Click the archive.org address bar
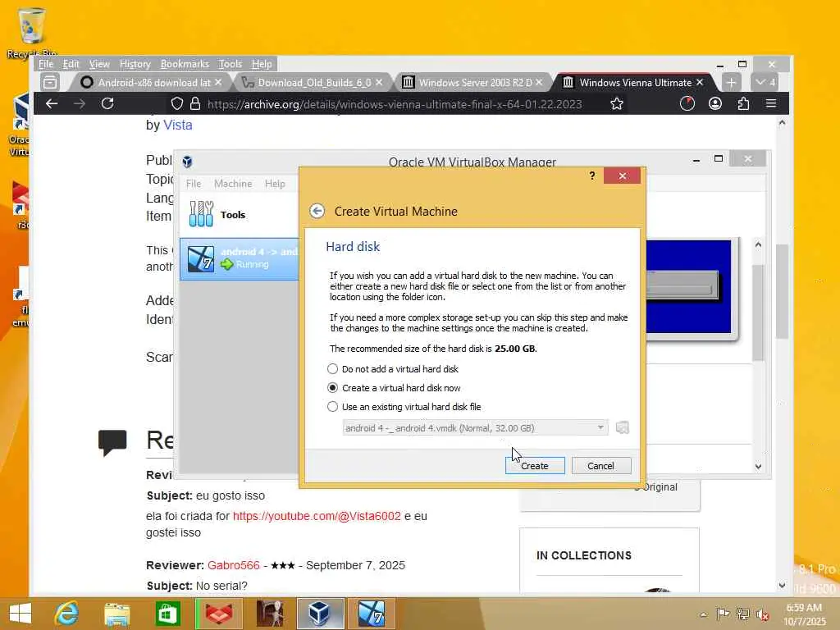 tap(395, 104)
